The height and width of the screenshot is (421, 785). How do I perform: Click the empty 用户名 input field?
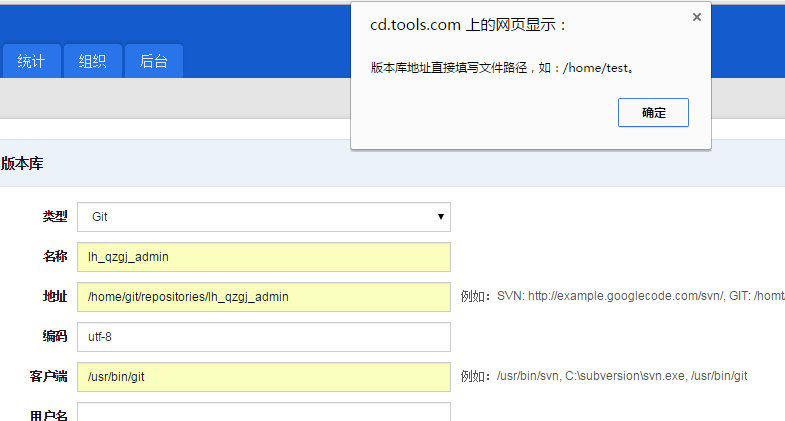[264, 412]
